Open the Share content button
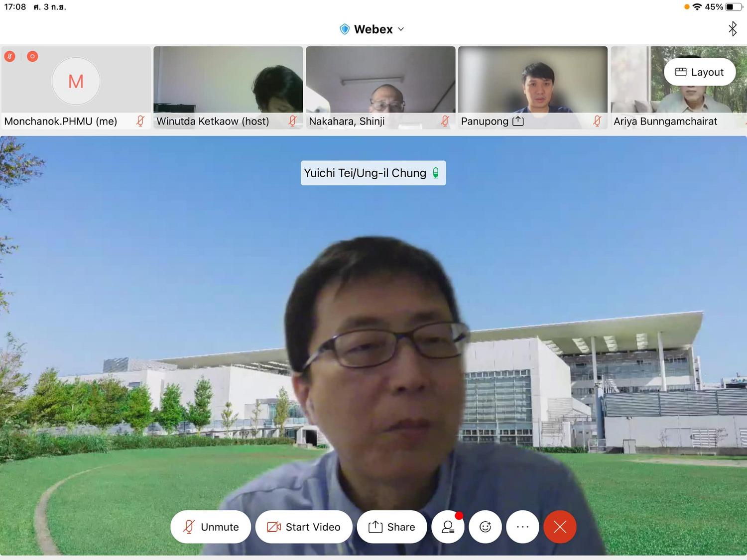 (392, 527)
